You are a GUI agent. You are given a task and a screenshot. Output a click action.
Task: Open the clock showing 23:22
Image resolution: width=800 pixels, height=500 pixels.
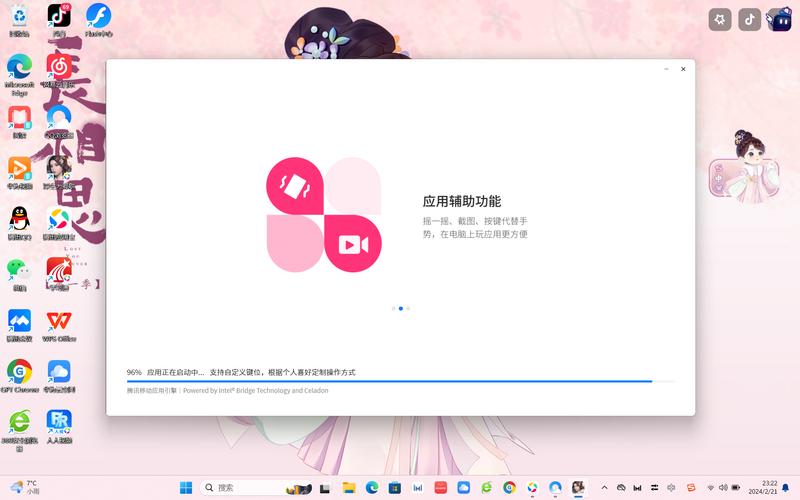click(x=763, y=487)
